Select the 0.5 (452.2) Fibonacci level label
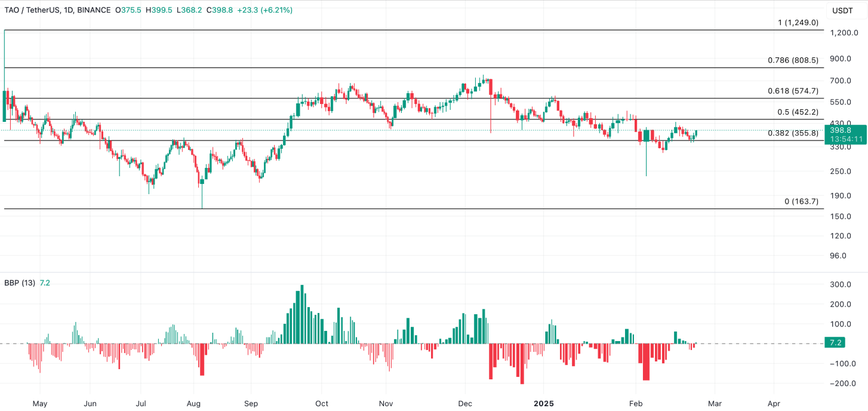 point(798,112)
